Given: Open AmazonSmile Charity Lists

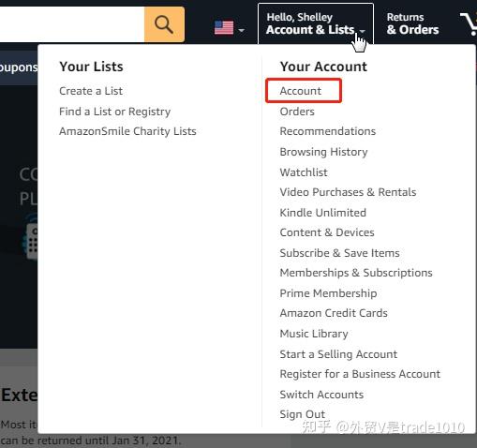Looking at the screenshot, I should click(x=127, y=131).
